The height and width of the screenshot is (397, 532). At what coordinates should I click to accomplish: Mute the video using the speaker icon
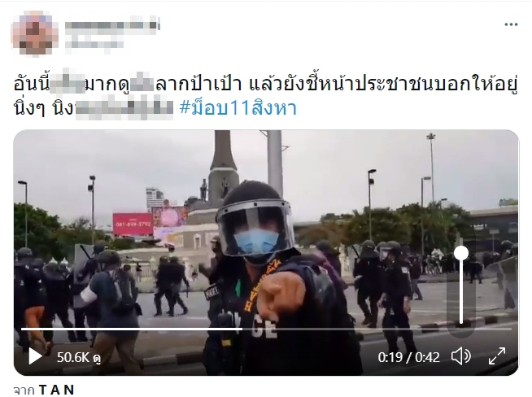461,356
